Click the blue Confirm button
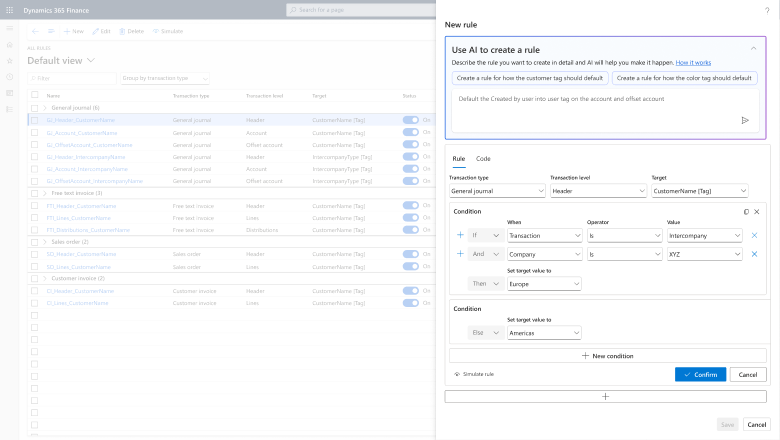Viewport: 780px width, 440px height. 700,374
